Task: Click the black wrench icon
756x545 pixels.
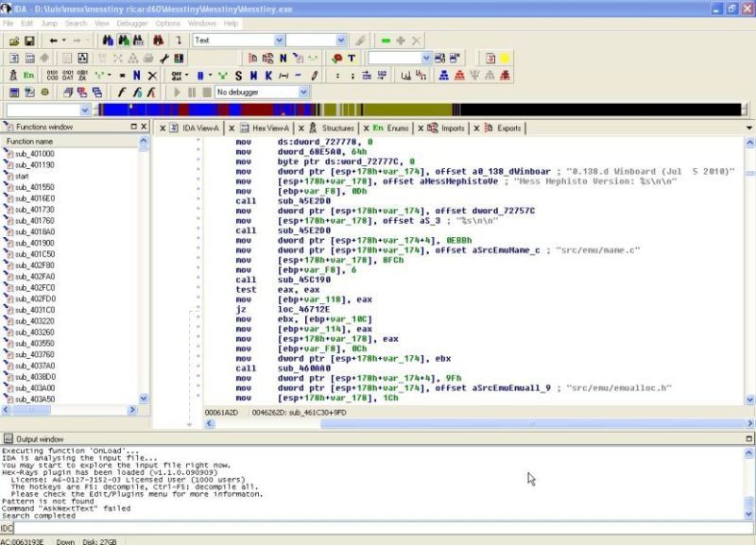Action: 163,59
